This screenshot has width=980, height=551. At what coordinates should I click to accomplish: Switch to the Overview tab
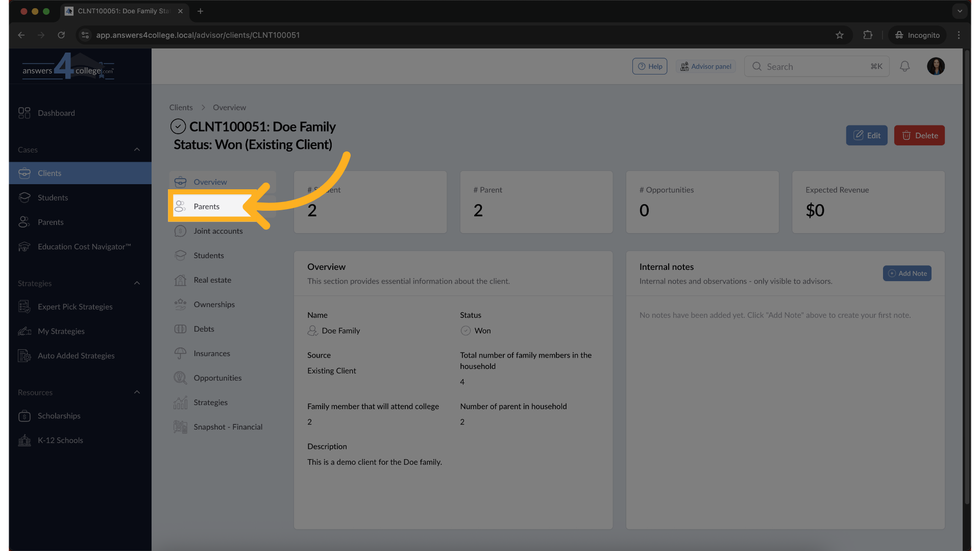tap(210, 182)
